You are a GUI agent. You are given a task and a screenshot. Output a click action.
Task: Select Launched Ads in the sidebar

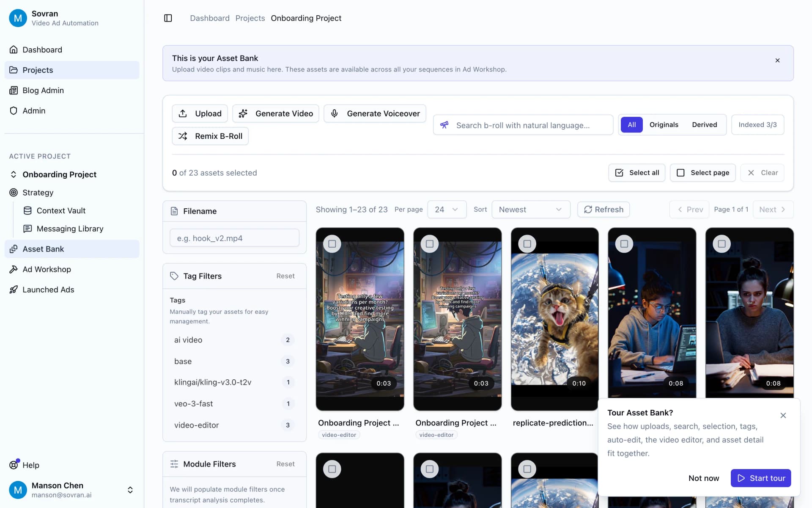48,290
